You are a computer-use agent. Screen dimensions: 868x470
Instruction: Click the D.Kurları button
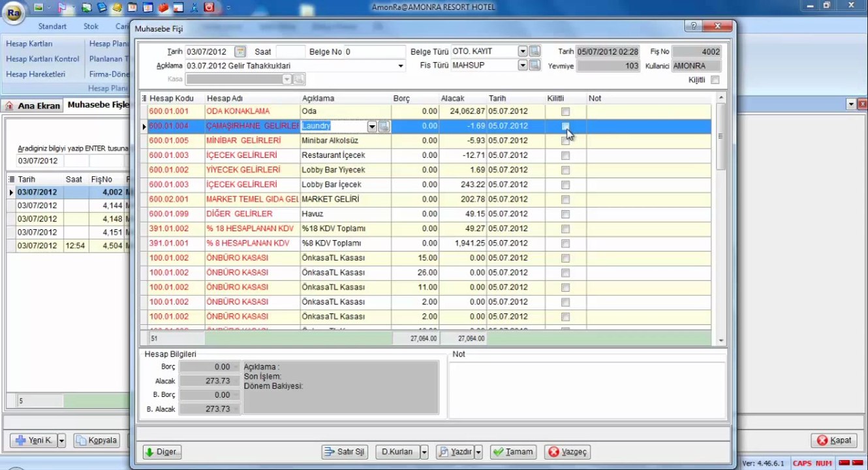397,452
